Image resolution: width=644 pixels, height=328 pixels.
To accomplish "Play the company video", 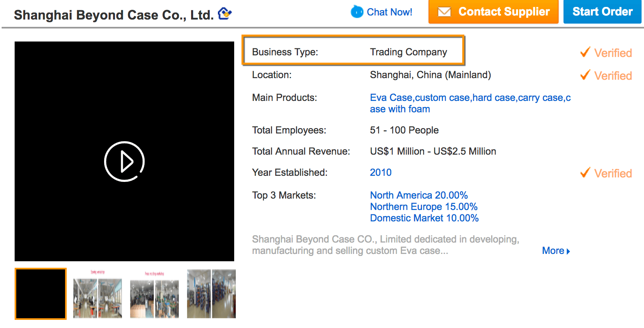I will 124,162.
